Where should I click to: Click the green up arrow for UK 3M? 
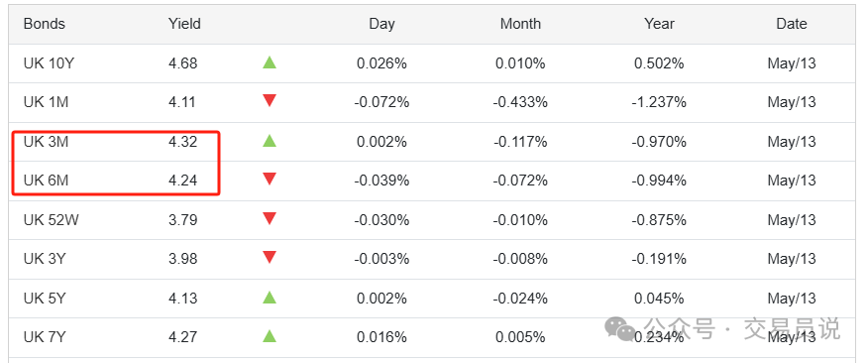[270, 141]
